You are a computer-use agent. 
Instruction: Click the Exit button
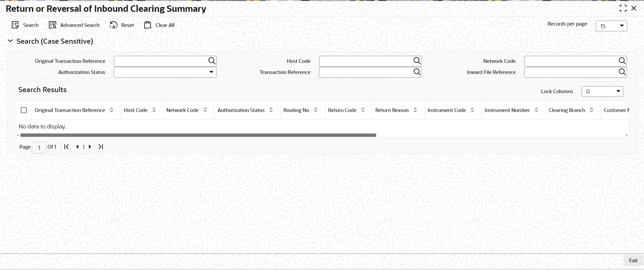(633, 261)
